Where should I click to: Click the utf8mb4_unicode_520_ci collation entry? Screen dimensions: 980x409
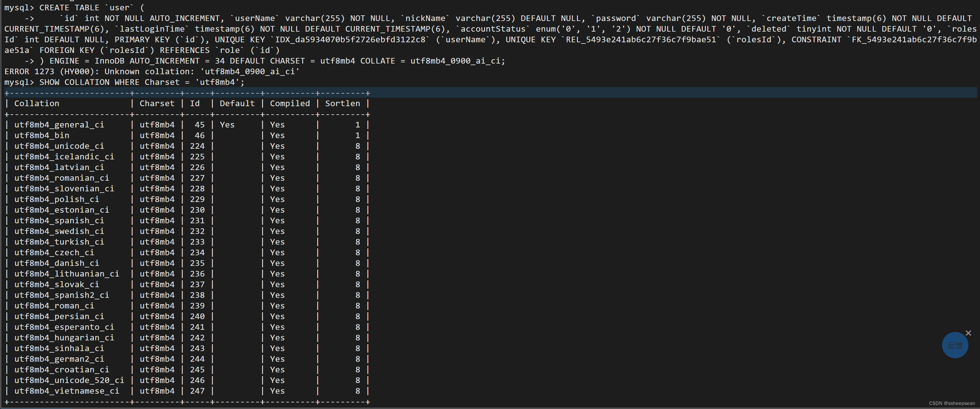pyautogui.click(x=69, y=380)
